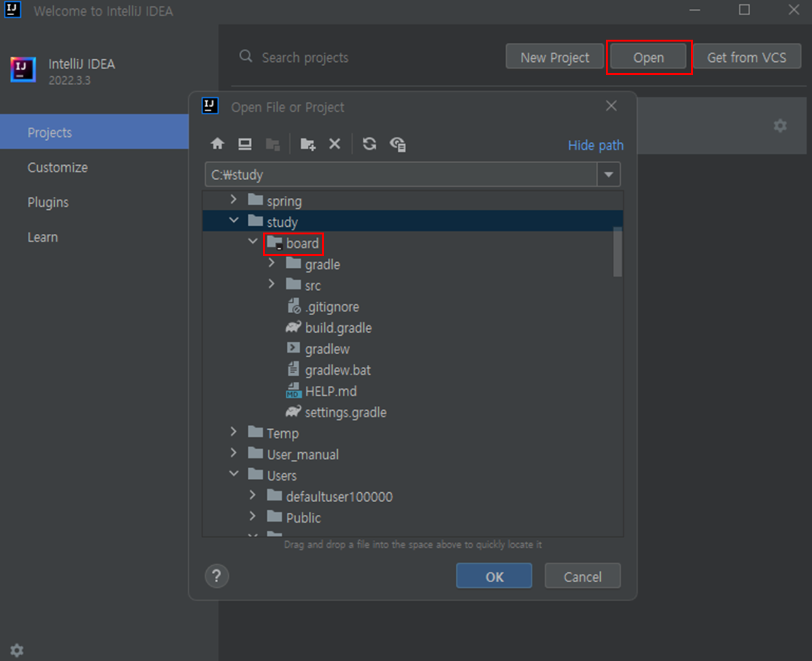Screen dimensions: 812x661
Task: Select the gradle folder row
Action: pos(412,265)
